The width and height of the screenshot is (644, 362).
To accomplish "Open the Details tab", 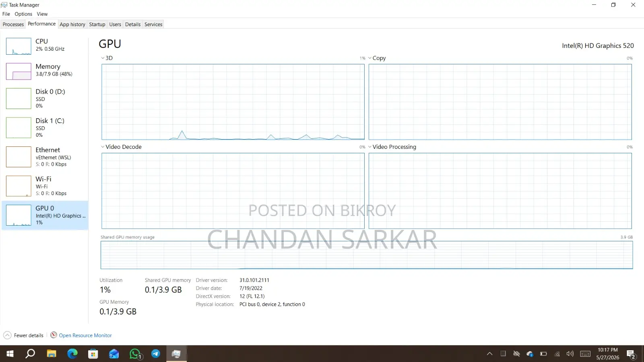I will [133, 25].
